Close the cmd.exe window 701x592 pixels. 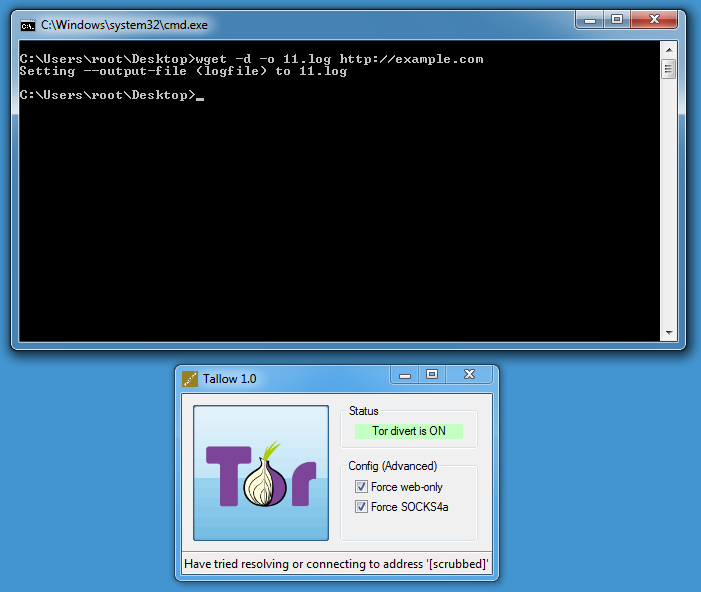(654, 20)
